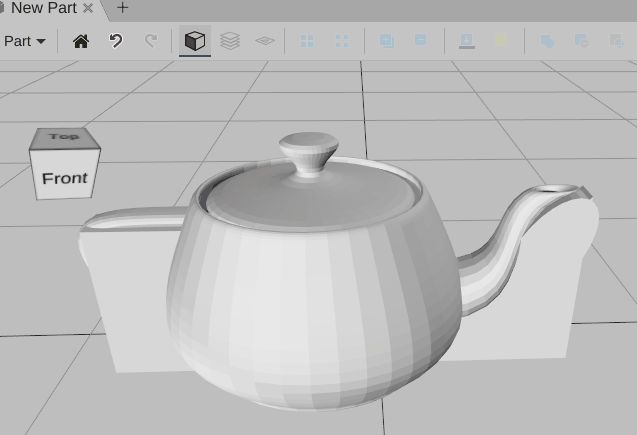Click the minus square icon
Image resolution: width=637 pixels, height=435 pixels.
pos(421,41)
